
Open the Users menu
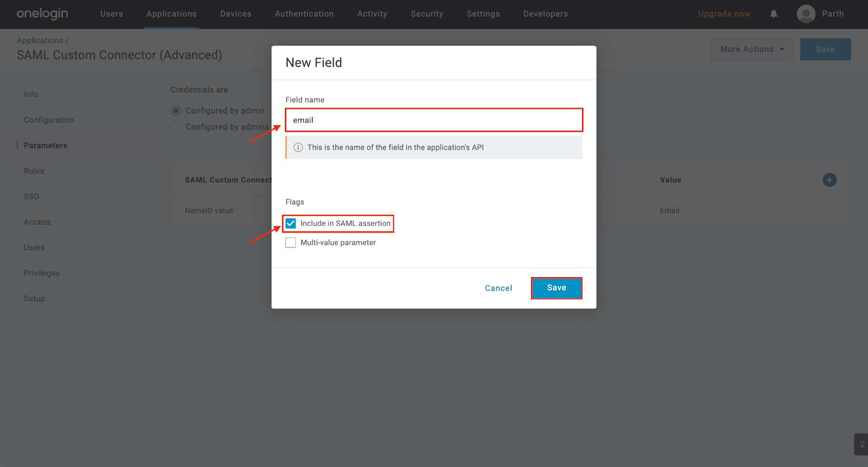112,14
